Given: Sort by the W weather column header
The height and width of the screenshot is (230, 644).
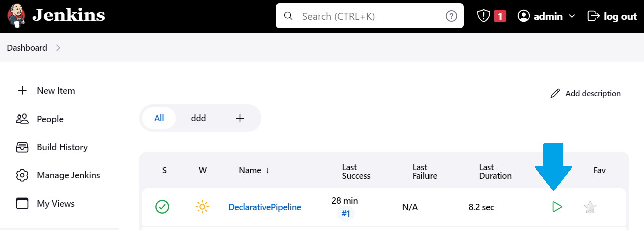Looking at the screenshot, I should point(203,170).
